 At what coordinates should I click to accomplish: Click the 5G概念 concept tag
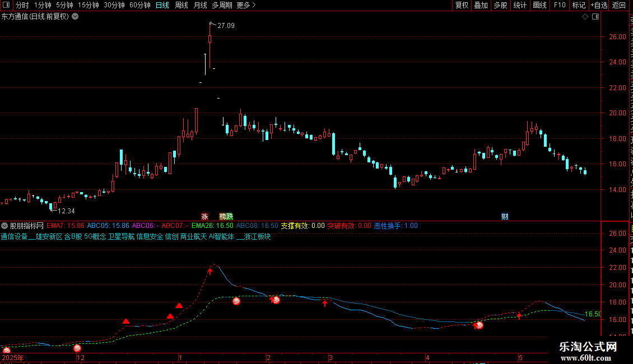[x=95, y=236]
